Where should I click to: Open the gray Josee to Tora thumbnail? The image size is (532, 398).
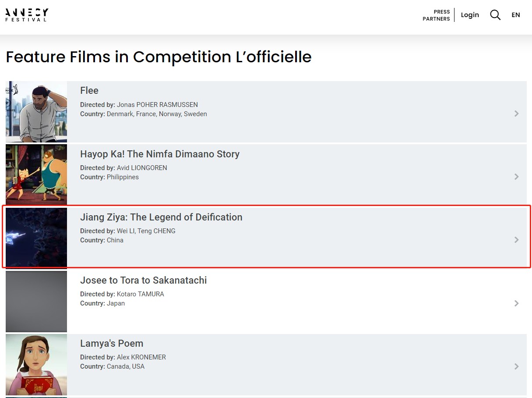coord(36,301)
